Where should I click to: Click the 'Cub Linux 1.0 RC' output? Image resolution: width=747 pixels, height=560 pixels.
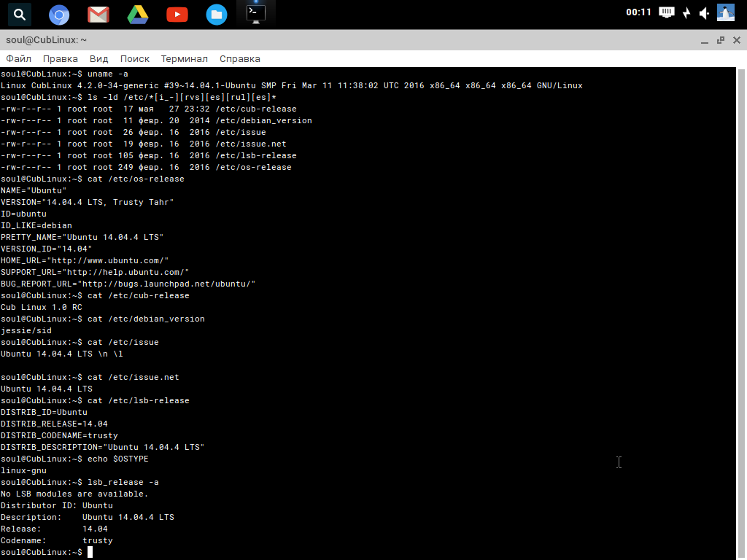pos(42,307)
